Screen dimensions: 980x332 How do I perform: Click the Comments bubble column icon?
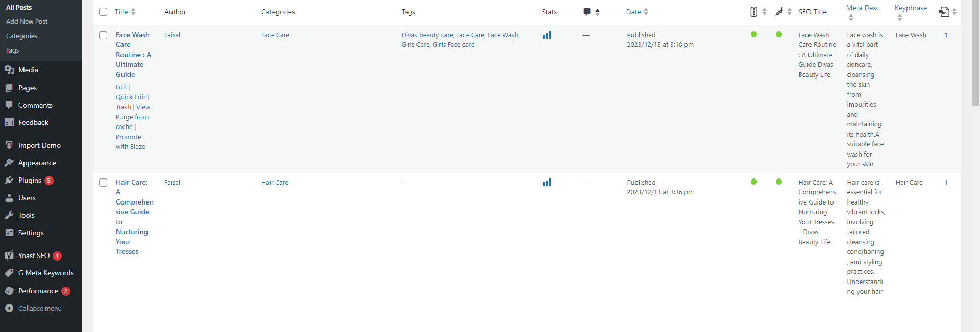587,12
